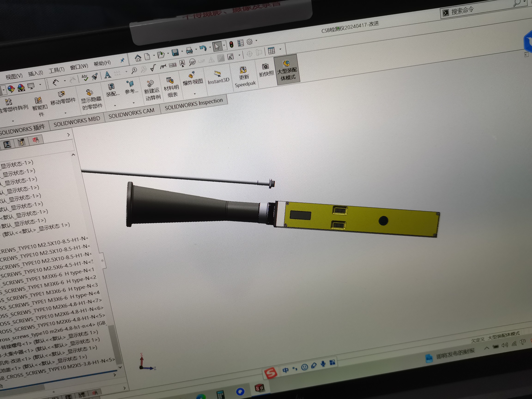Click Edit Appearance color ball icon
The width and height of the screenshot is (532, 399).
pos(11,89)
